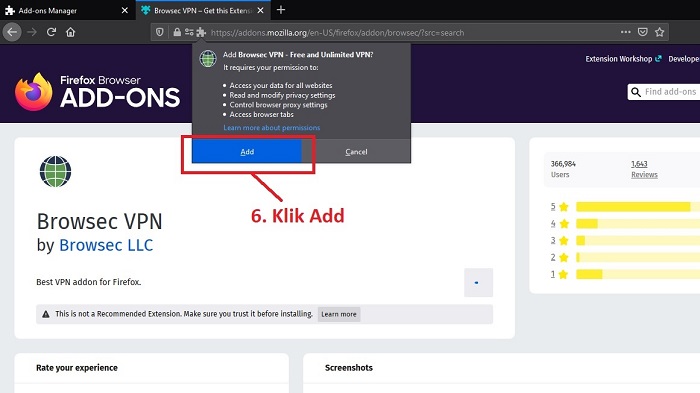Click the Firefox Browser Add-ons logo
Viewport: 700px width, 393px height.
click(97, 92)
